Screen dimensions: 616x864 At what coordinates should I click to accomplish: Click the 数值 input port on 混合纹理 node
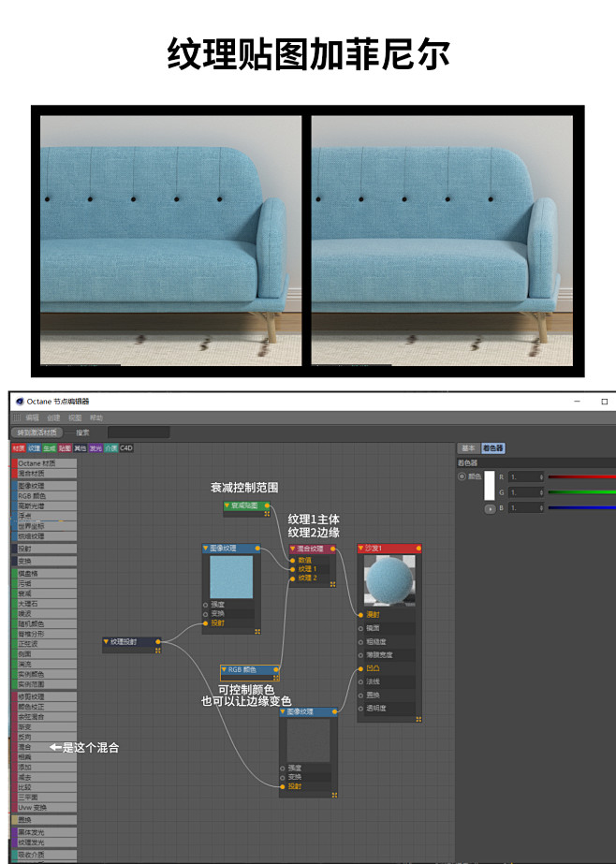[x=293, y=561]
